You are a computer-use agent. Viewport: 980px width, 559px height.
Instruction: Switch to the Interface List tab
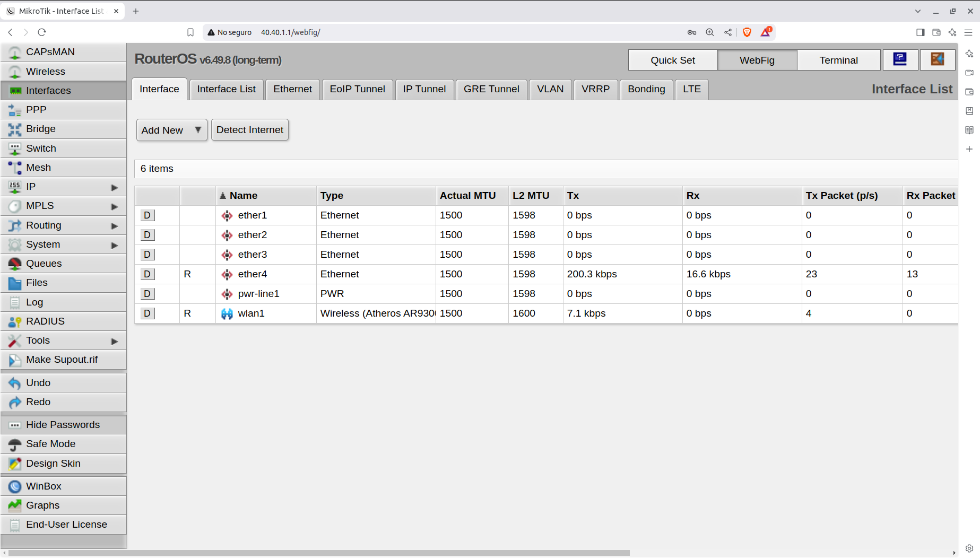tap(226, 89)
